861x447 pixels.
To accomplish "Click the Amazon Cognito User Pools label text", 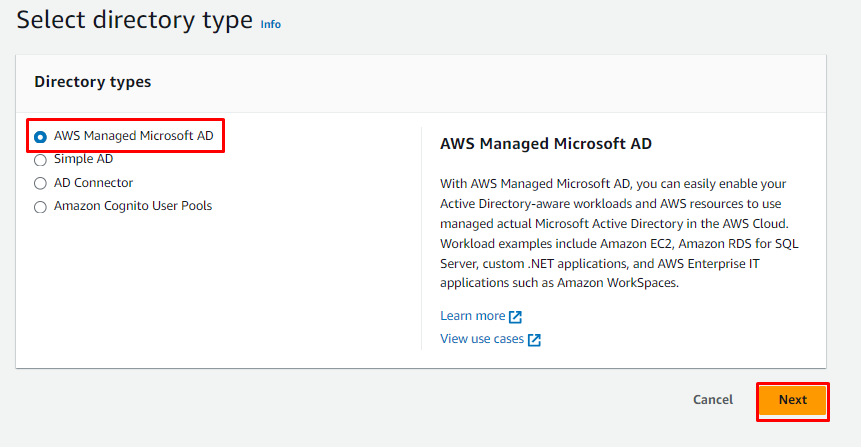I will 133,206.
